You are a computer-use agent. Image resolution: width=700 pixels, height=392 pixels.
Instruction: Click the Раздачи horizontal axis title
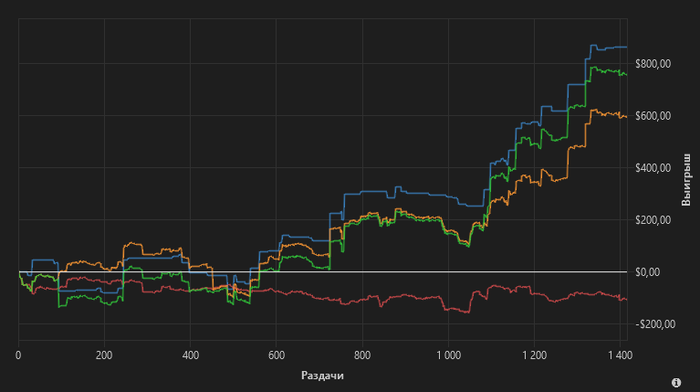(x=322, y=375)
